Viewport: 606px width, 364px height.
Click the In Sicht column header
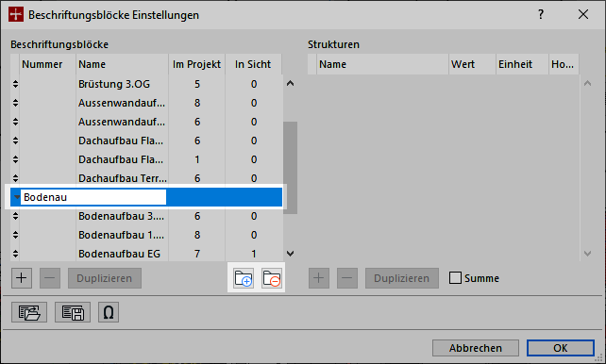[253, 64]
